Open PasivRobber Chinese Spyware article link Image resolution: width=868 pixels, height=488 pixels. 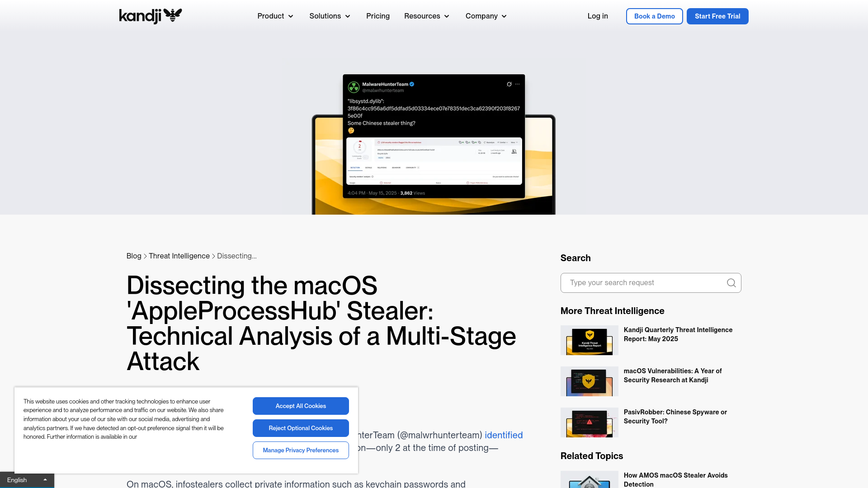(x=675, y=417)
